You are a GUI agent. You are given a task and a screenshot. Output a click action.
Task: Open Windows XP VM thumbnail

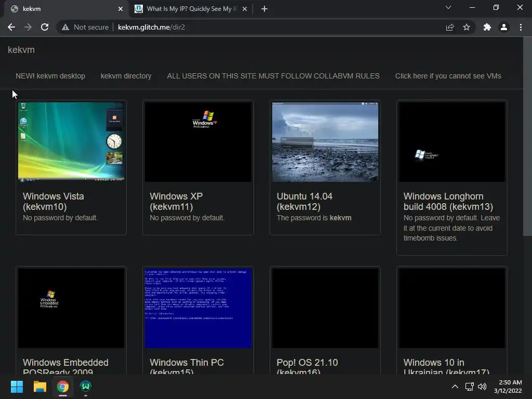(198, 142)
